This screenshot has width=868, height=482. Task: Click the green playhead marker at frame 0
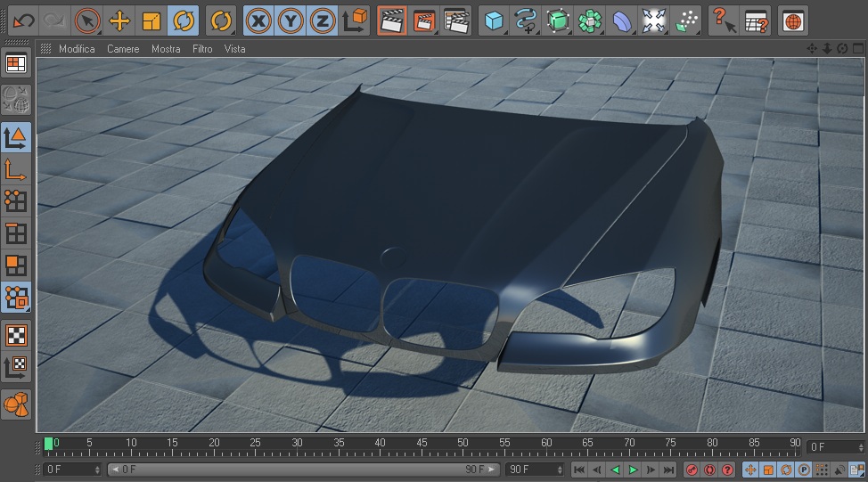click(49, 444)
